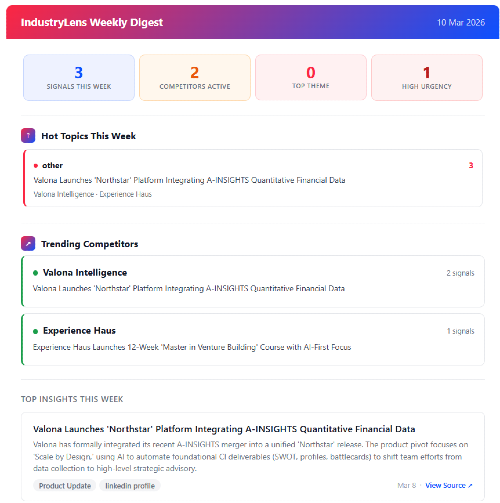This screenshot has width=500, height=503.
Task: Open the Valona Intelligence competitor card
Action: (x=253, y=281)
